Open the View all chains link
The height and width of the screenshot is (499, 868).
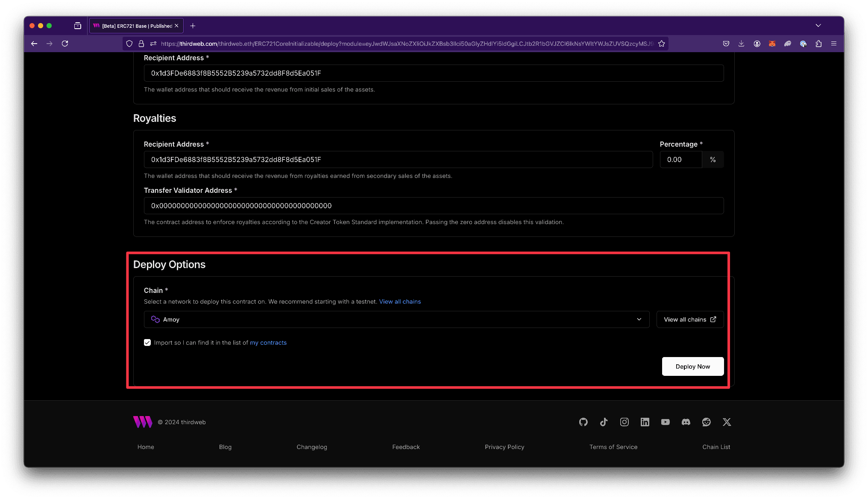[399, 301]
